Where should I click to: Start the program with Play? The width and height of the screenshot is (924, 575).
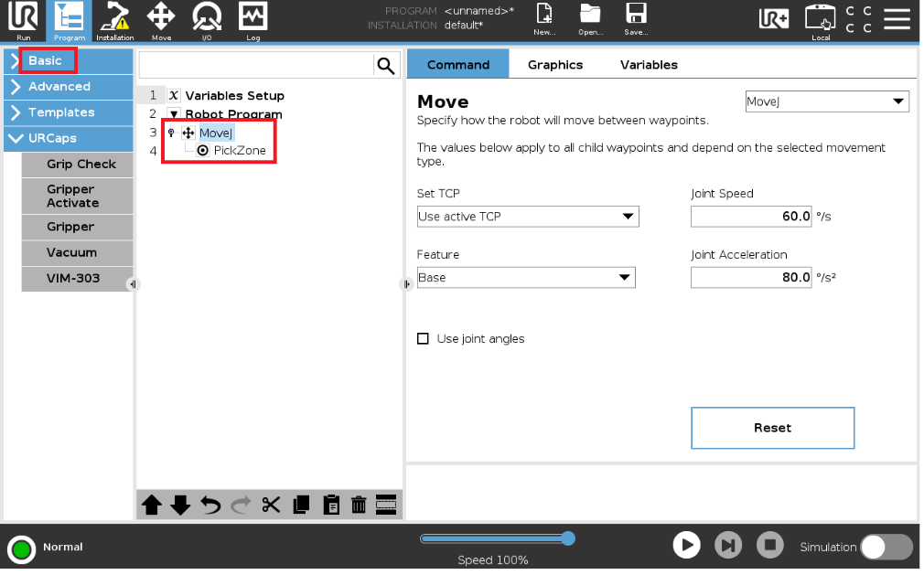686,546
